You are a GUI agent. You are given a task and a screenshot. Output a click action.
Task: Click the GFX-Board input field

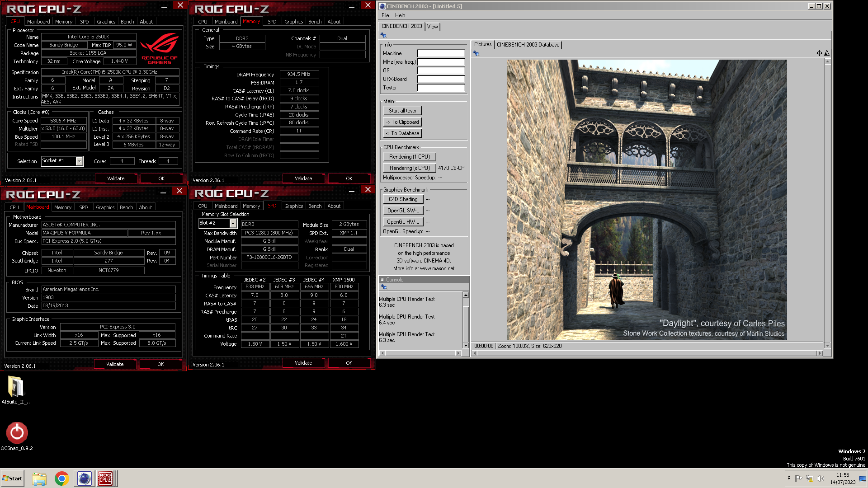441,79
